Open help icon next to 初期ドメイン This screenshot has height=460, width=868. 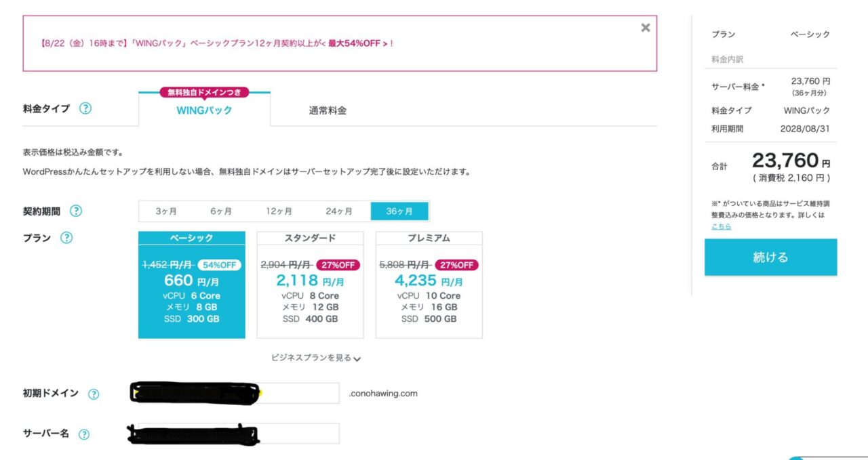click(x=94, y=394)
